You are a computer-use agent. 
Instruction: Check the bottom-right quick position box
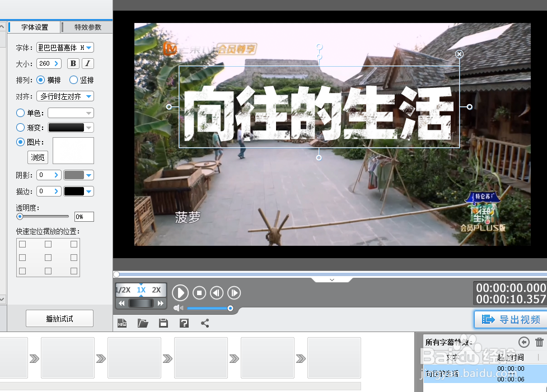(73, 271)
